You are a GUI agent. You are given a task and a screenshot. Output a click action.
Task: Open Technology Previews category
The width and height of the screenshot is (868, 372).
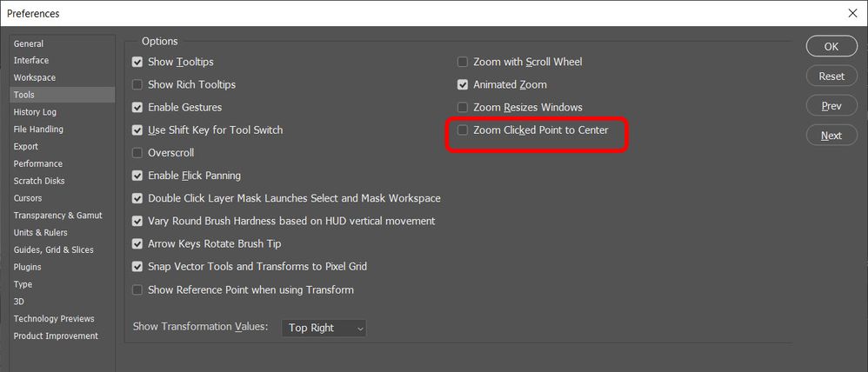pyautogui.click(x=54, y=319)
